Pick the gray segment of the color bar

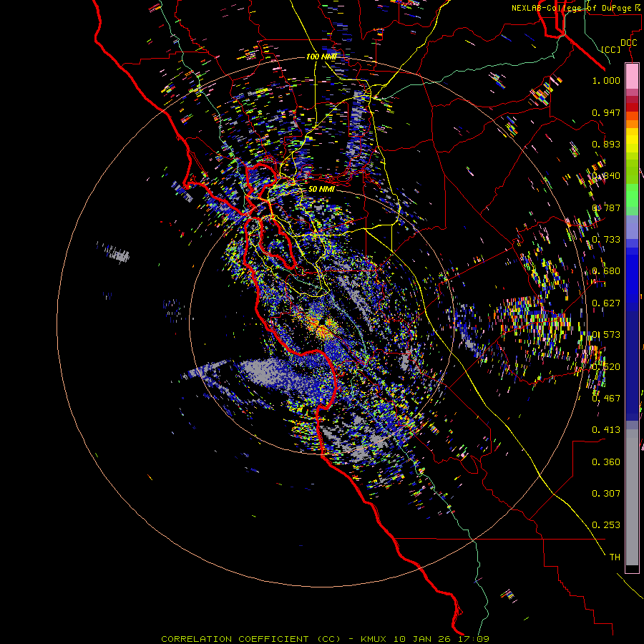coord(632,497)
